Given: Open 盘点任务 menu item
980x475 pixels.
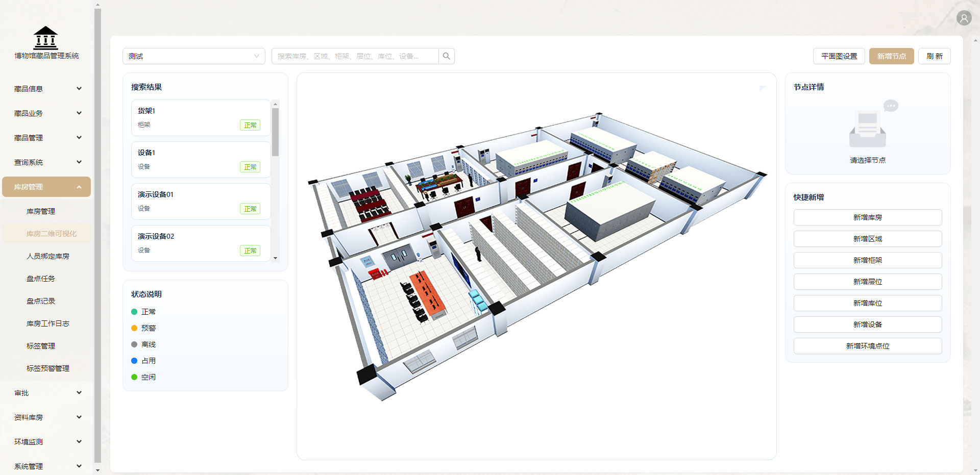Looking at the screenshot, I should click(x=46, y=279).
